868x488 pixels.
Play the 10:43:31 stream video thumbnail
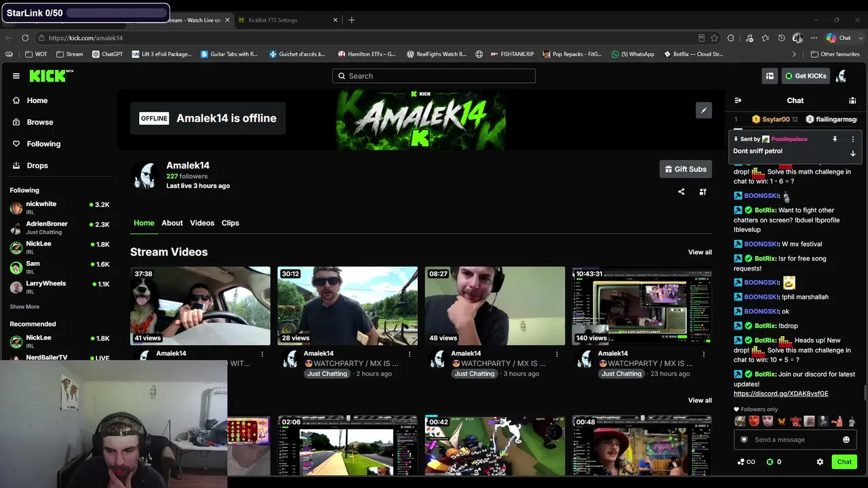click(642, 306)
